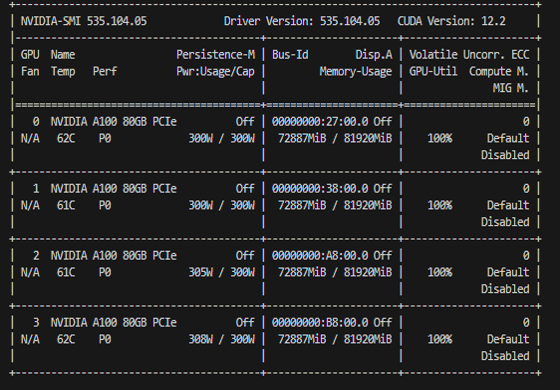Click GPU 3 utilization 100% value
Screen dimensions: 560x390
(440, 339)
